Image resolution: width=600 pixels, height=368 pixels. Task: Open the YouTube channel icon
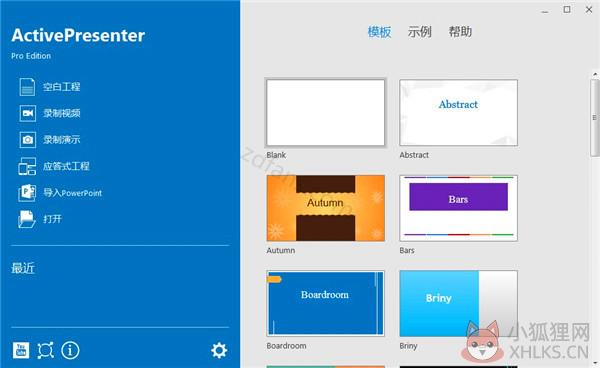pos(21,350)
